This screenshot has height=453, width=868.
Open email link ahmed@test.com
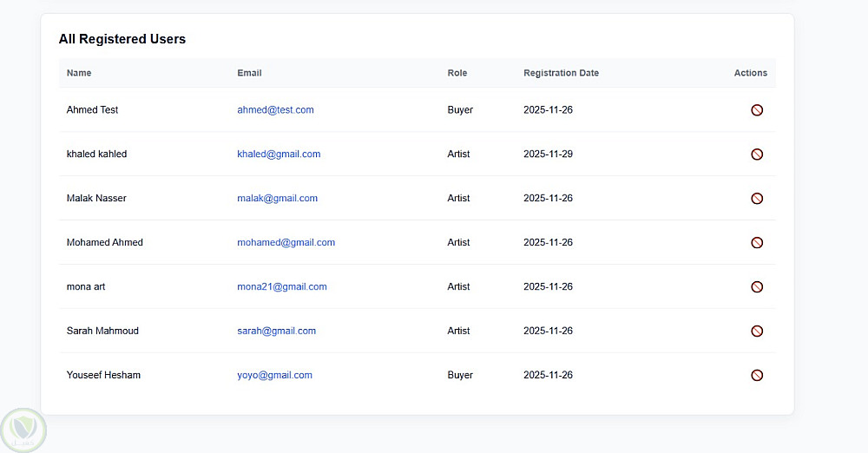click(x=275, y=110)
